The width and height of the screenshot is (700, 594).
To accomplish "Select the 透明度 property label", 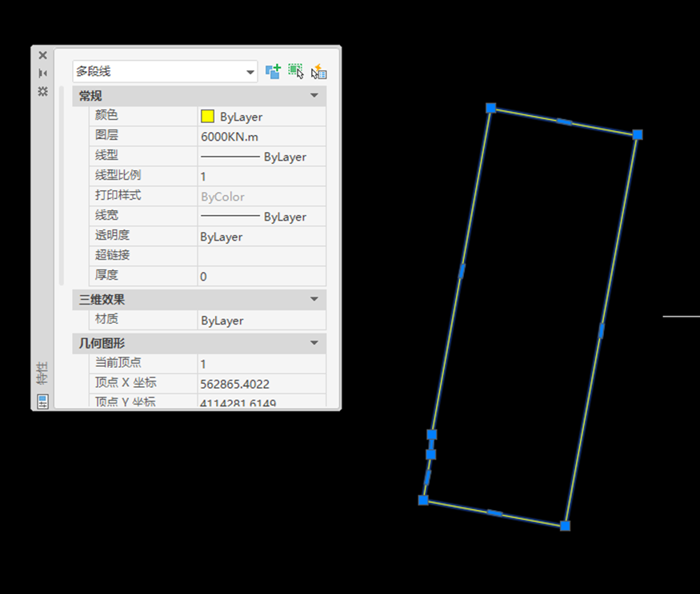I will pos(112,235).
